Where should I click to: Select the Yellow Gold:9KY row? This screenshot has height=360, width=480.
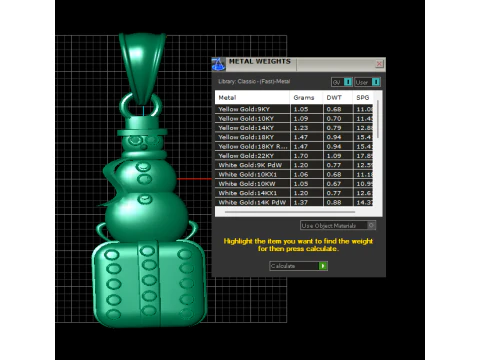coord(294,109)
